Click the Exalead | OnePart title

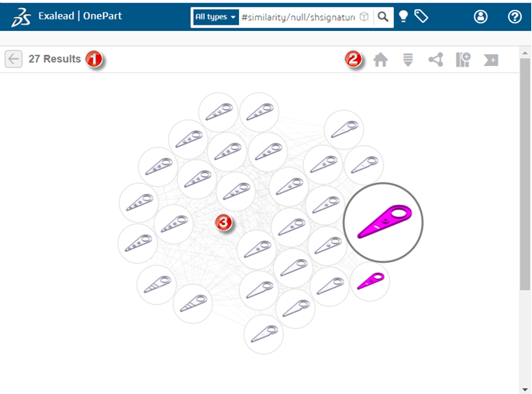(x=80, y=16)
